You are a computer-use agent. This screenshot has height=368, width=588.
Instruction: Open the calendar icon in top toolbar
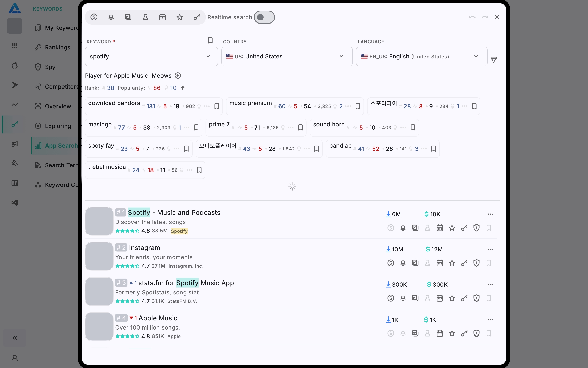pyautogui.click(x=162, y=17)
